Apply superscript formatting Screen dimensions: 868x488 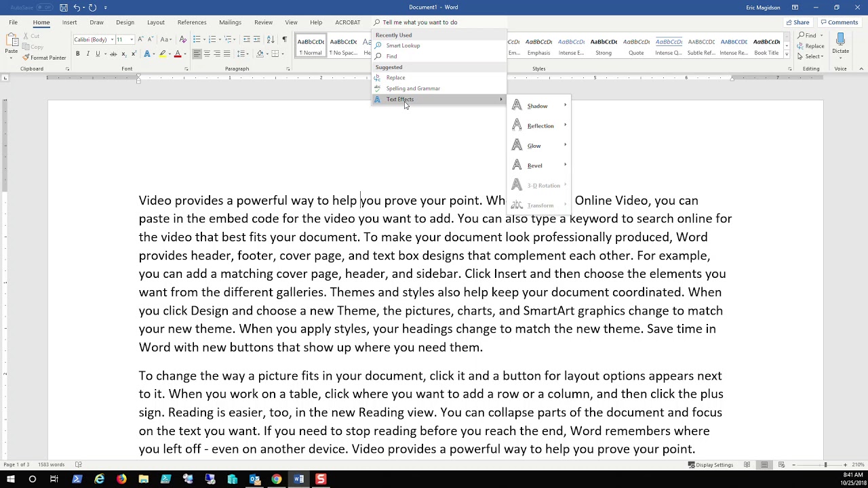134,54
